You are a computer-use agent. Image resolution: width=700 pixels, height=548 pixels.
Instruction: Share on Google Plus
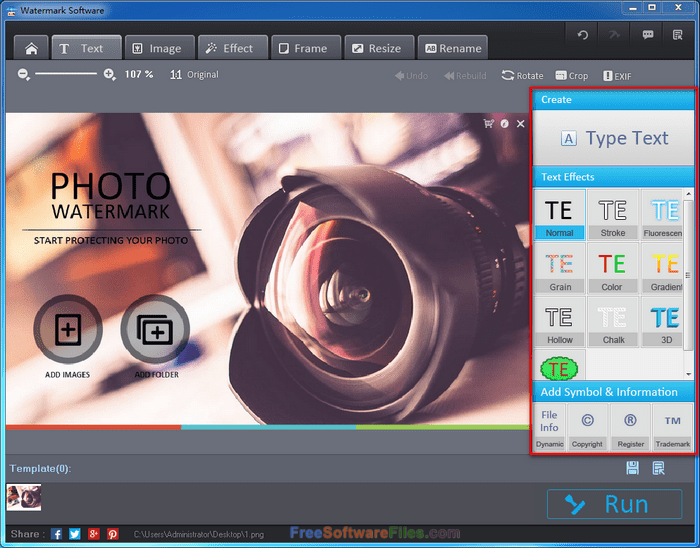click(94, 534)
